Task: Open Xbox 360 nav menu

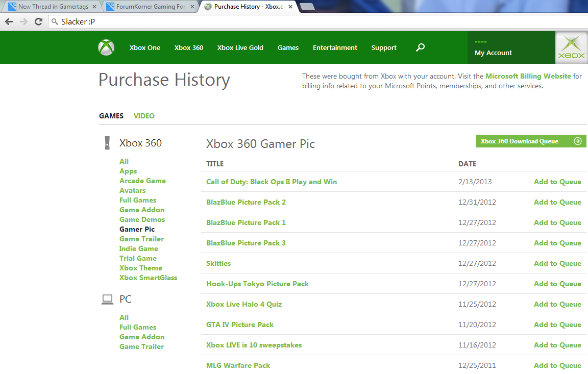Action: (189, 47)
